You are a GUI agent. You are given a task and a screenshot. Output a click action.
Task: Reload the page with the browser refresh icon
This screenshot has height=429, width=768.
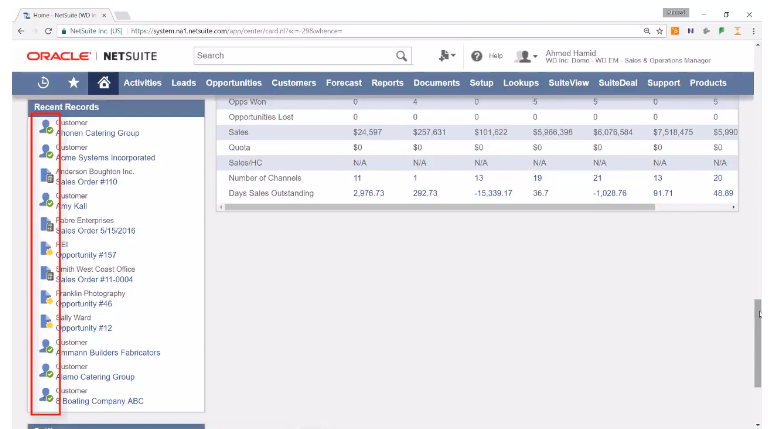click(x=48, y=31)
